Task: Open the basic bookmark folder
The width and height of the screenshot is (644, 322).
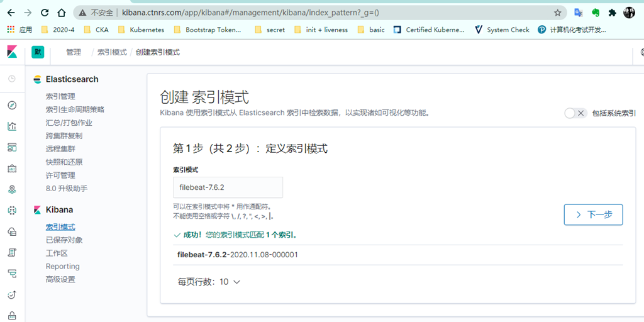Action: tap(371, 30)
